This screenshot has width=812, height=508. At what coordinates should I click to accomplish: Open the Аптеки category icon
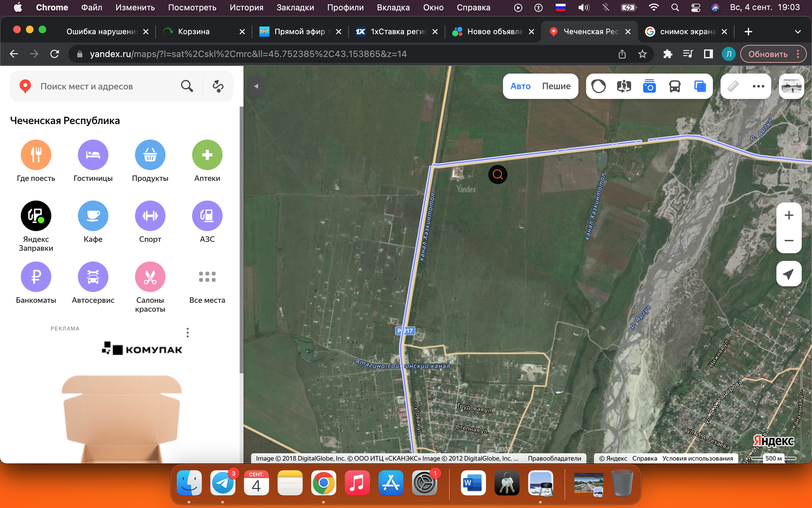(x=207, y=155)
